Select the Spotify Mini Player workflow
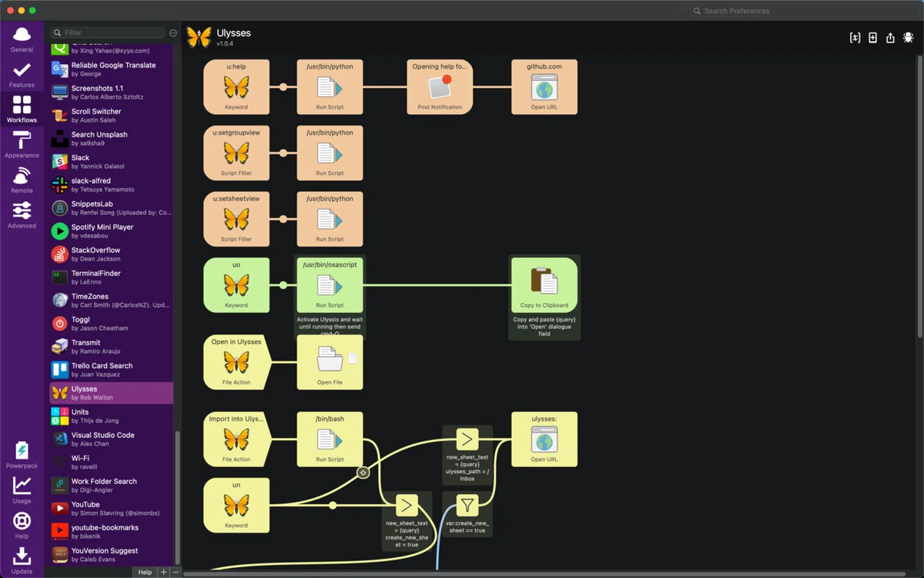924x578 pixels. (112, 231)
